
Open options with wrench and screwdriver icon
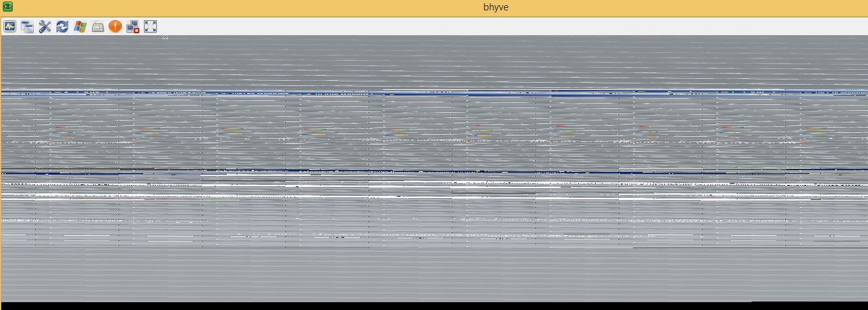point(45,27)
